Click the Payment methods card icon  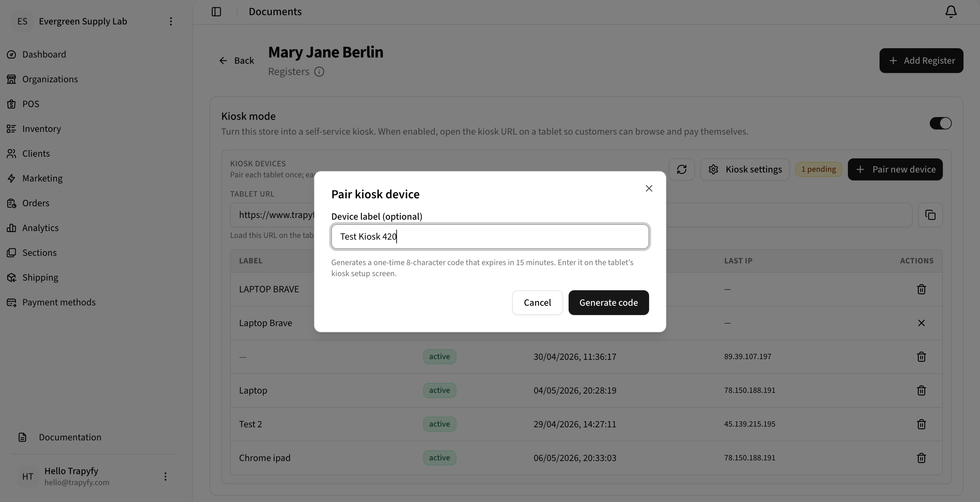[11, 302]
